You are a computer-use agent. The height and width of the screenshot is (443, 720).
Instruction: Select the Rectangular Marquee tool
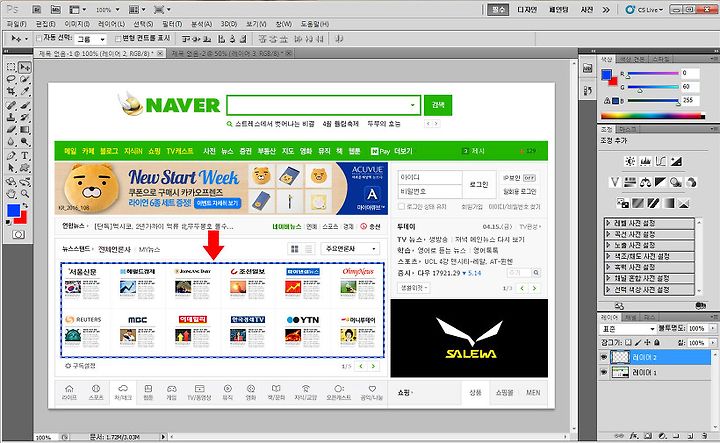[11, 67]
